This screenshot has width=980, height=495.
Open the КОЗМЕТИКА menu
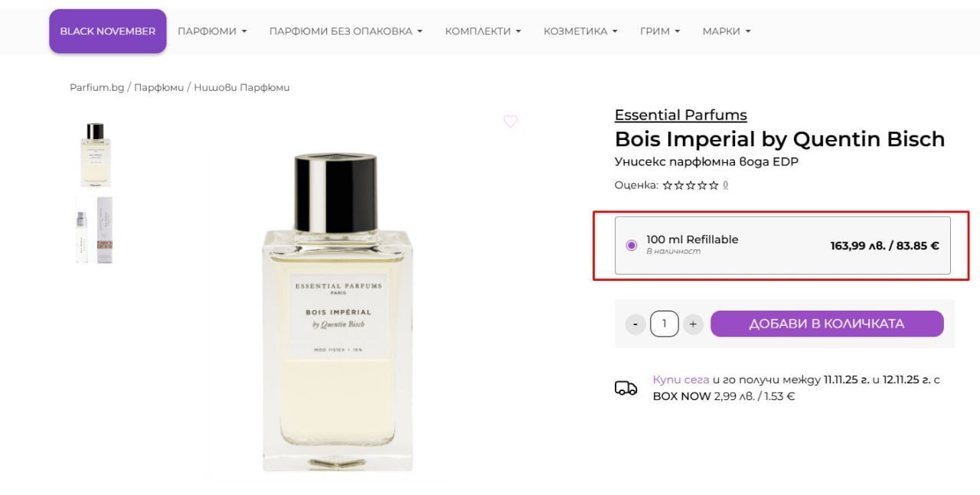coord(580,31)
